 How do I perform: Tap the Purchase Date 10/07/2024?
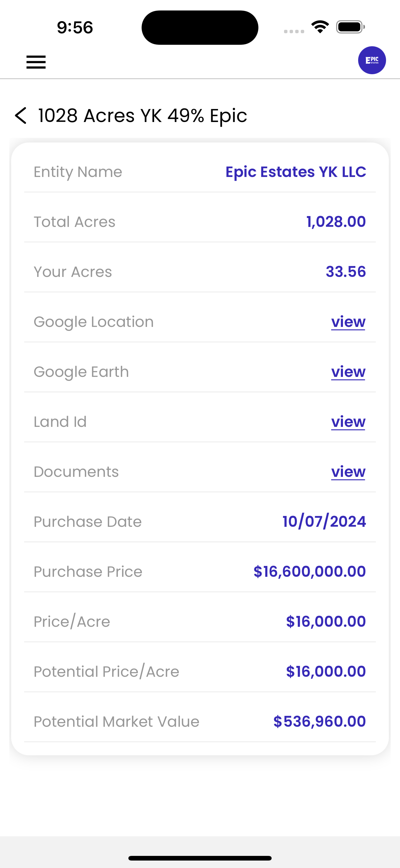[324, 522]
